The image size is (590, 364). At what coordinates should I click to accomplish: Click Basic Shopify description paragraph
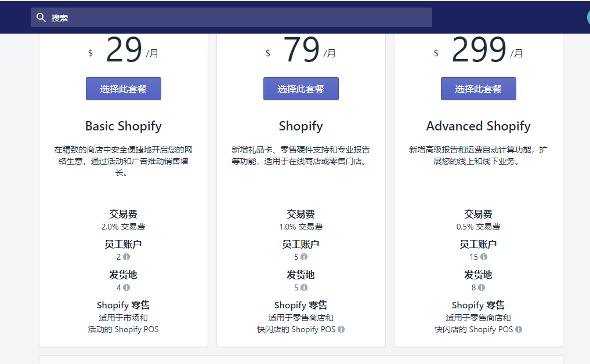pyautogui.click(x=124, y=161)
